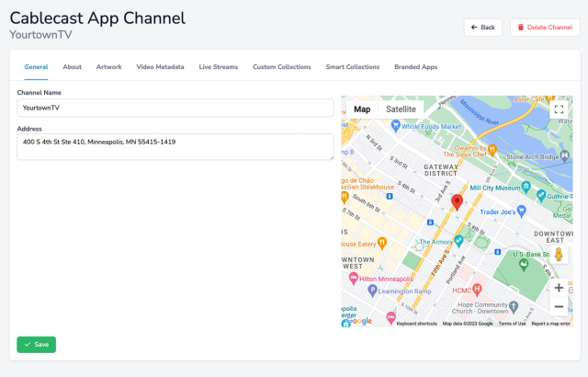Open the Video Metadata tab

(x=160, y=67)
